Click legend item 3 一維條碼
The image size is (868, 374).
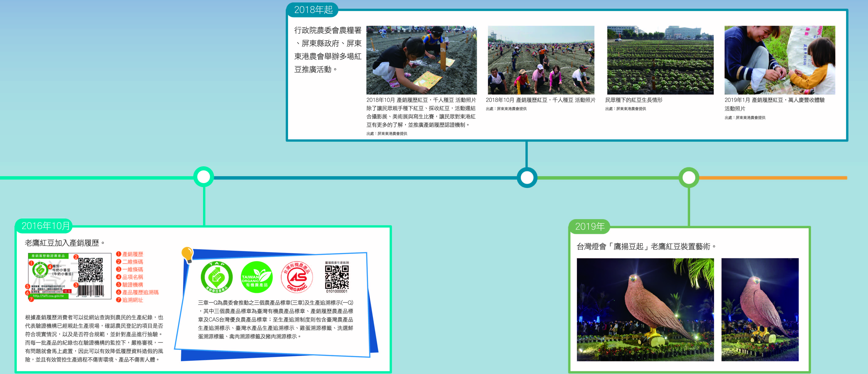pos(130,269)
